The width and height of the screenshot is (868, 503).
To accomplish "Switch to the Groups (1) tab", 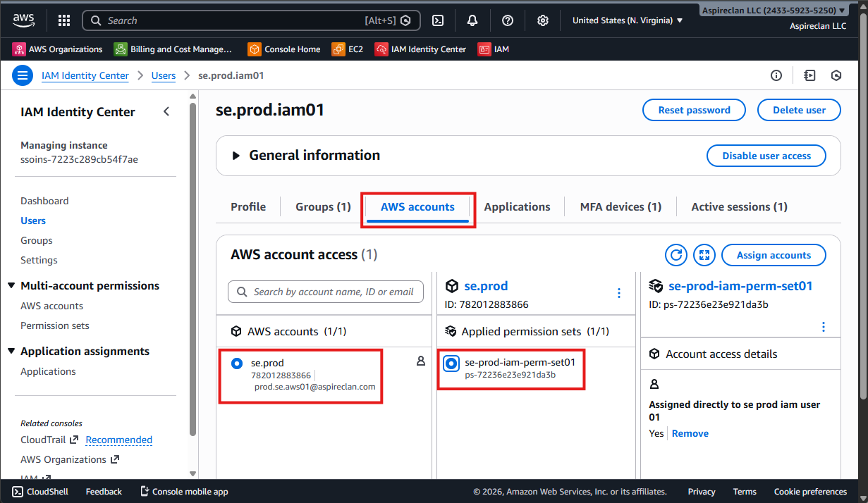I will [x=323, y=206].
